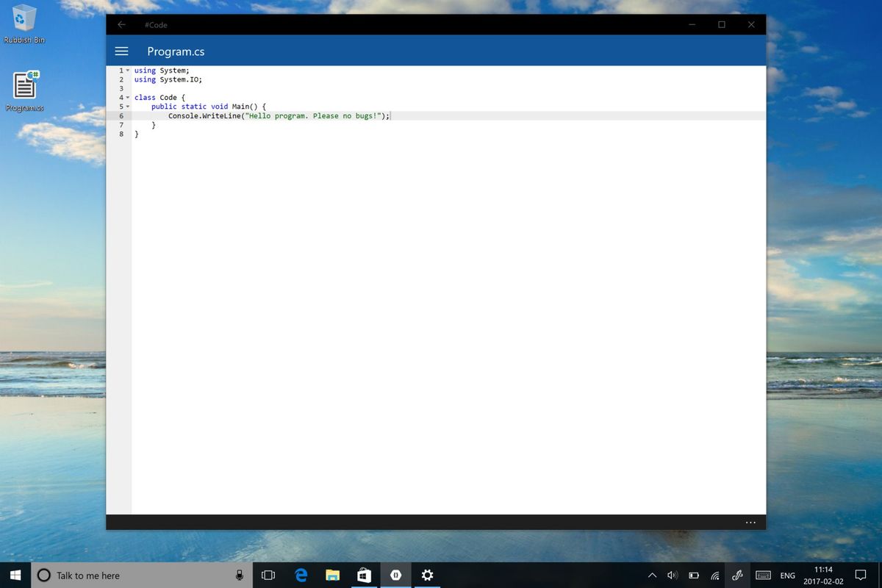Image resolution: width=882 pixels, height=588 pixels.
Task: Open the volume control via the speaker icon
Action: point(673,576)
